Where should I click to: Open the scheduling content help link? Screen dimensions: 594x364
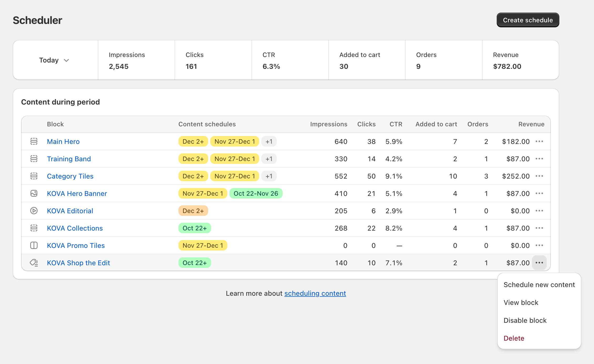pos(315,293)
